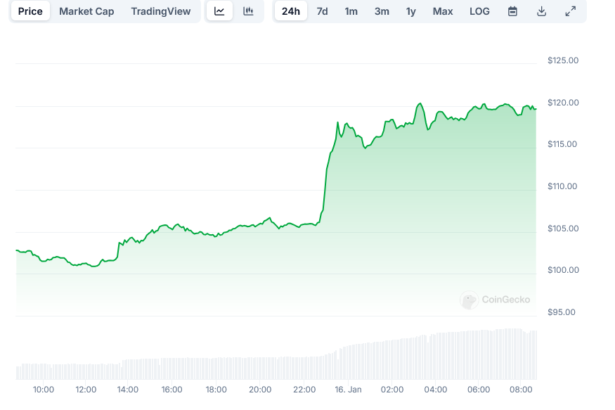Show the 1m time range

click(351, 11)
